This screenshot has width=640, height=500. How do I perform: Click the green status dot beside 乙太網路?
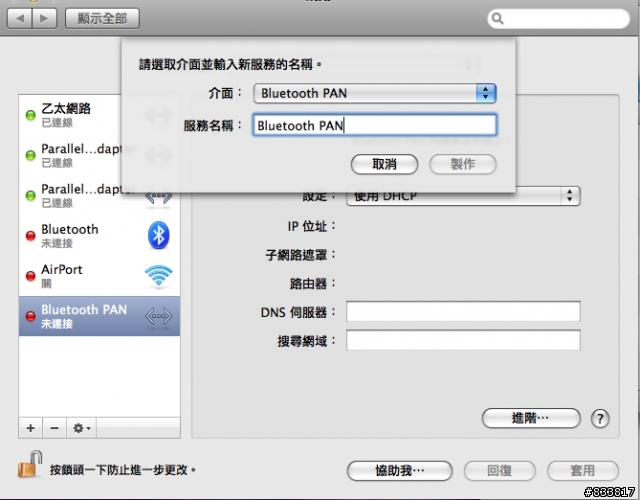pos(31,115)
